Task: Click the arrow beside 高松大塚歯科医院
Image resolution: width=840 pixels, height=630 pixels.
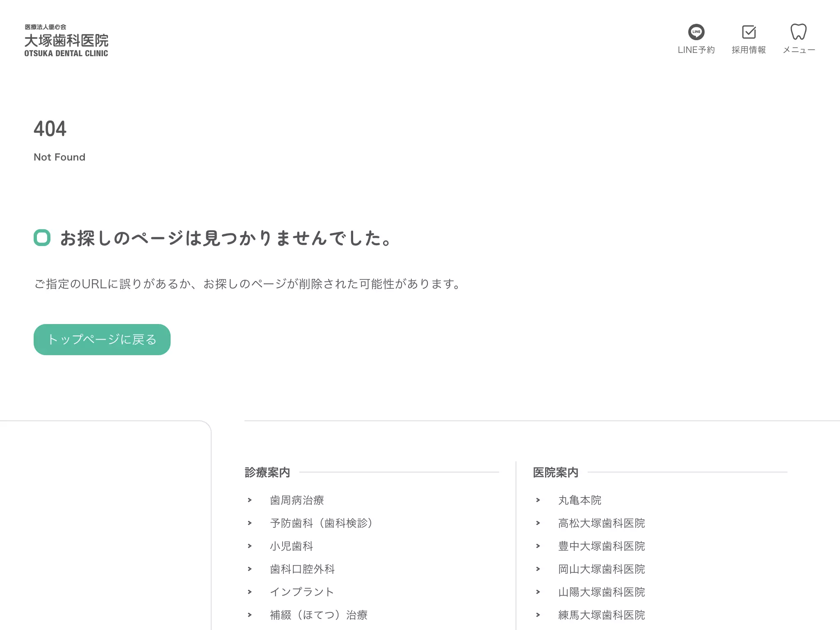Action: coord(538,523)
